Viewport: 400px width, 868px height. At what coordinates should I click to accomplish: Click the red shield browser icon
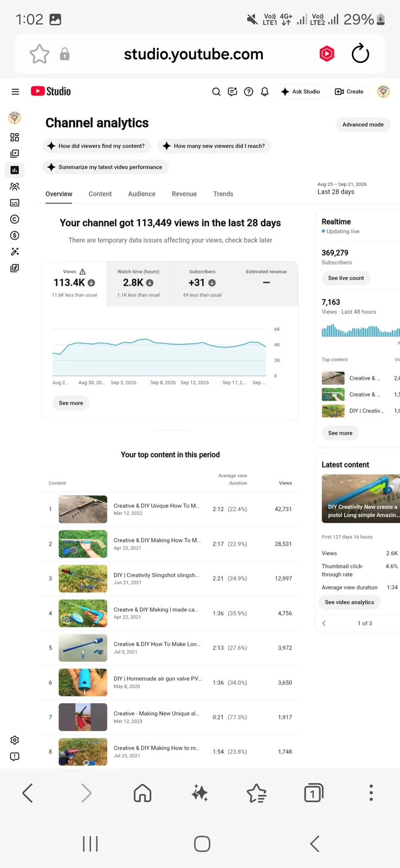[x=327, y=54]
